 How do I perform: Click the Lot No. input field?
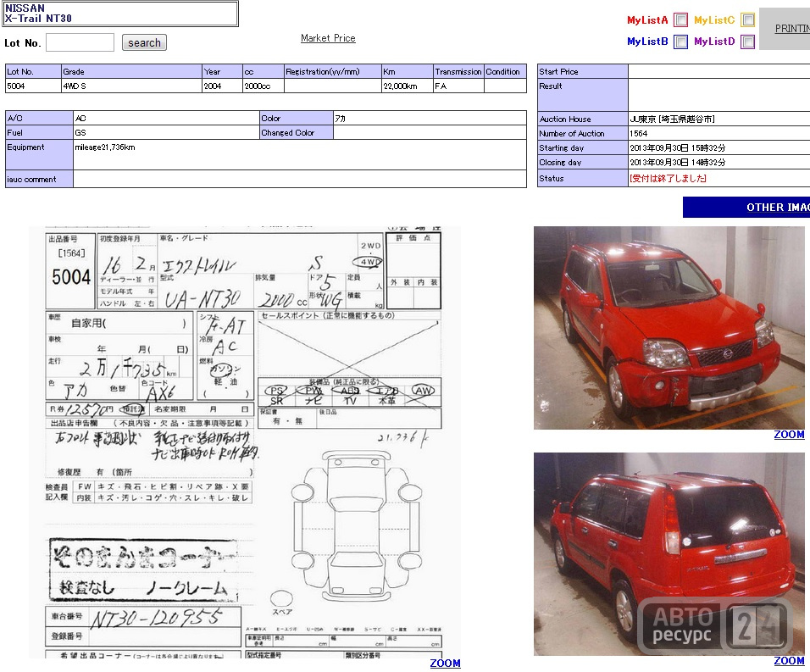coord(80,43)
